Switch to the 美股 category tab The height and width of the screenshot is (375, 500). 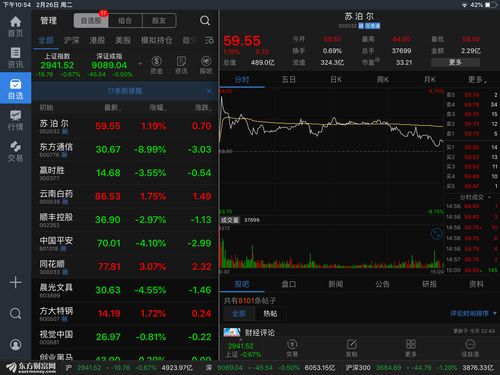click(123, 40)
